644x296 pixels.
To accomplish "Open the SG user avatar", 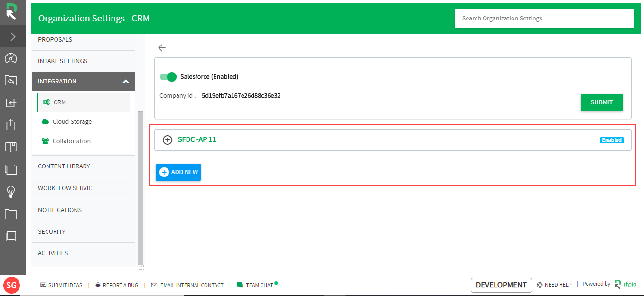I will 11,285.
